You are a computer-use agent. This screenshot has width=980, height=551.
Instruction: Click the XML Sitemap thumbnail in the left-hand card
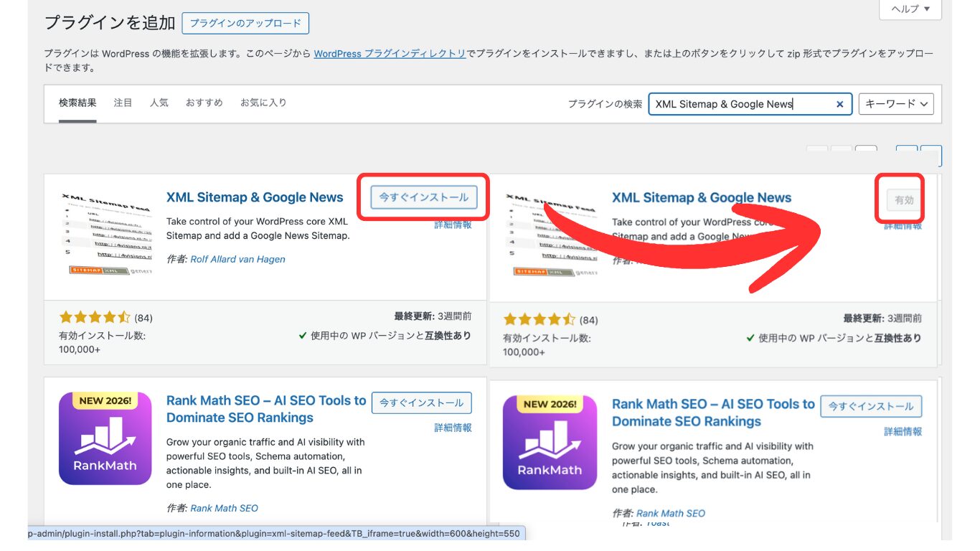click(x=105, y=235)
